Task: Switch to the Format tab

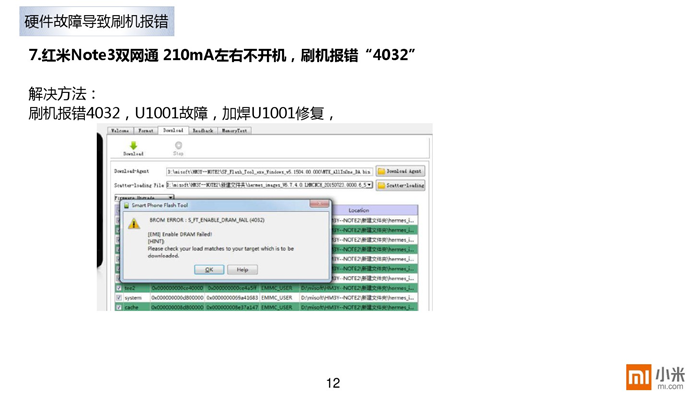Action: [x=146, y=131]
